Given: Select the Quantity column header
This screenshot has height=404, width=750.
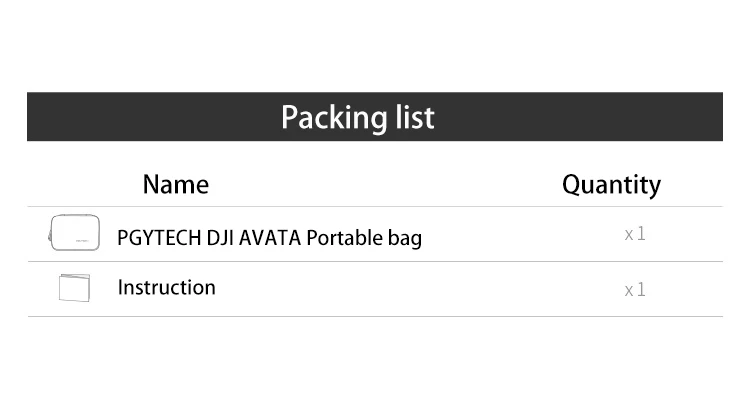Looking at the screenshot, I should pyautogui.click(x=611, y=184).
